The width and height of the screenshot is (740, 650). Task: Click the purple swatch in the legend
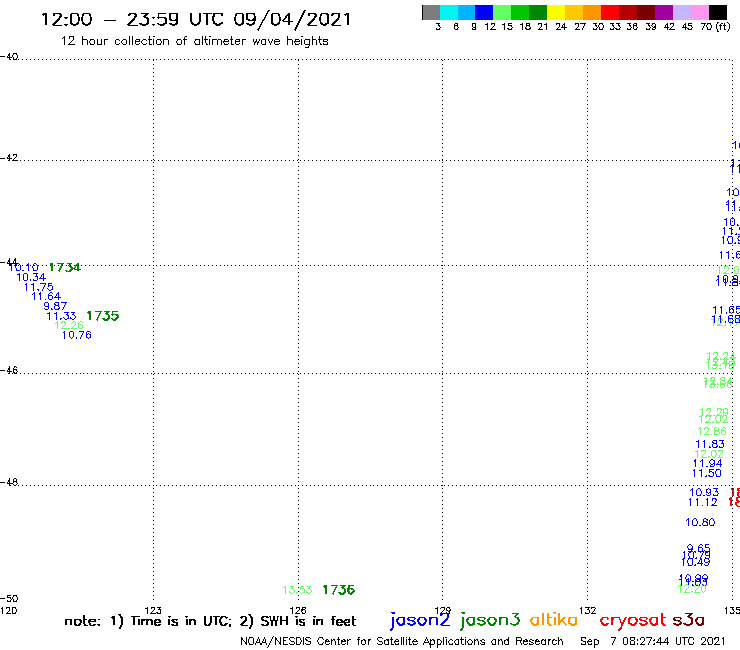pyautogui.click(x=664, y=12)
